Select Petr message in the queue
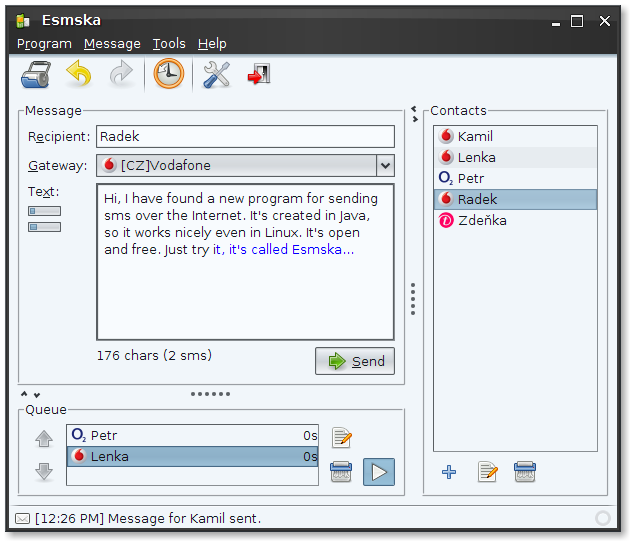The image size is (630, 541). coord(192,435)
